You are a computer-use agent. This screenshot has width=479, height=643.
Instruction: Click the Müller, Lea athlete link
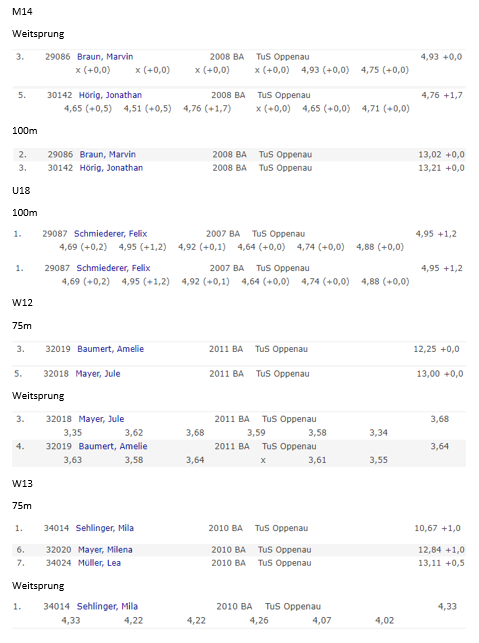click(x=99, y=563)
